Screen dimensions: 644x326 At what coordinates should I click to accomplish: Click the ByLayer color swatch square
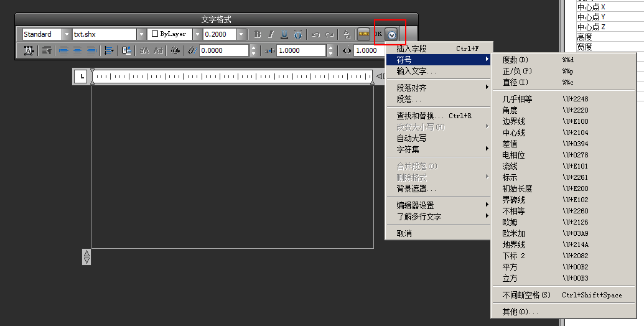point(155,34)
